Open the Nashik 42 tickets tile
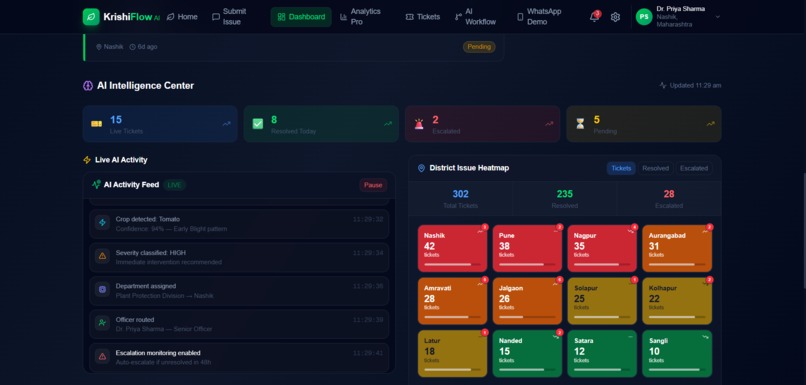The image size is (806, 385). click(452, 248)
